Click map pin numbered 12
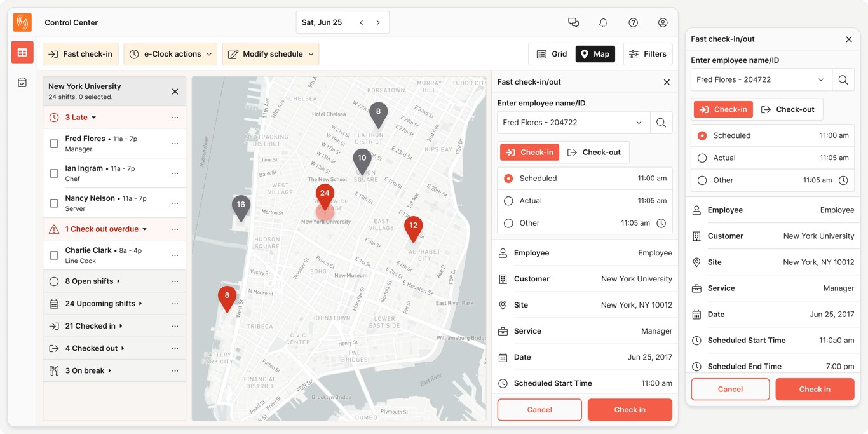868x434 pixels. pyautogui.click(x=413, y=228)
